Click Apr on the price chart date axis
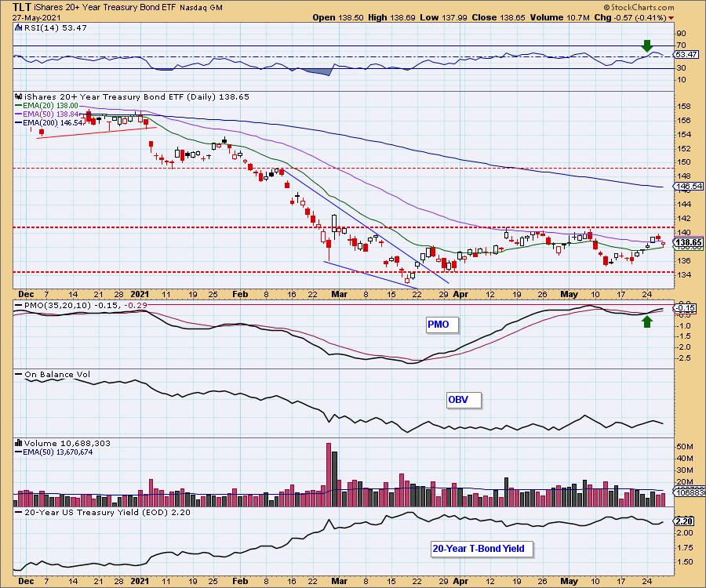Viewport: 706px width, 588px height. coord(460,294)
